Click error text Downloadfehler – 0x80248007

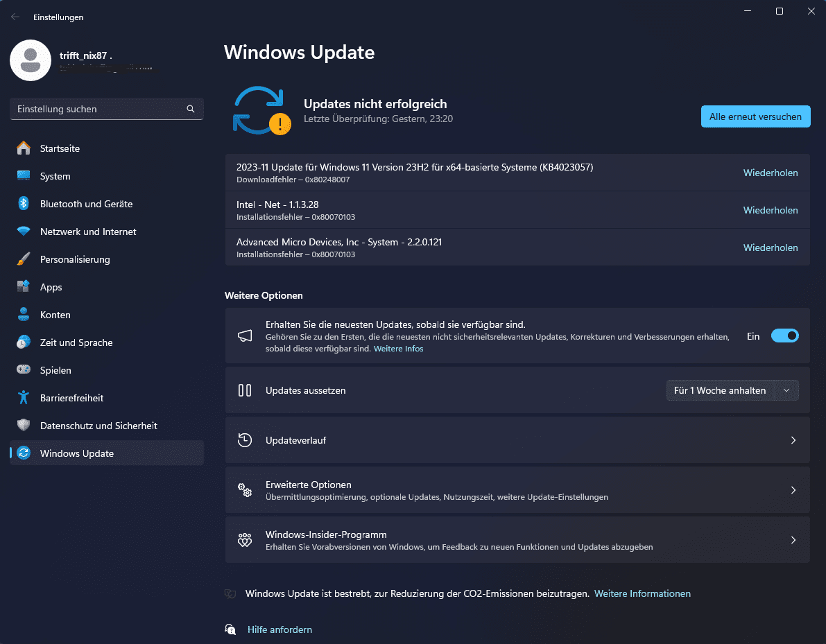(293, 180)
